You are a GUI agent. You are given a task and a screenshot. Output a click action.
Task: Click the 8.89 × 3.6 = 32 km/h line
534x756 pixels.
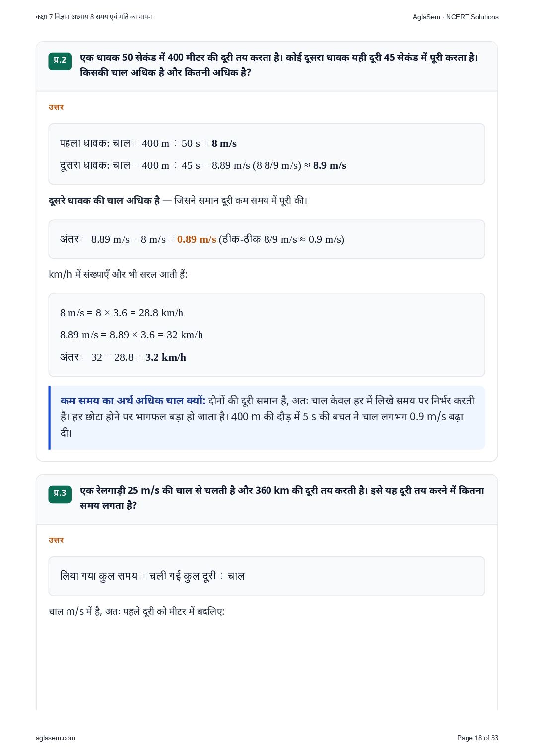click(132, 335)
